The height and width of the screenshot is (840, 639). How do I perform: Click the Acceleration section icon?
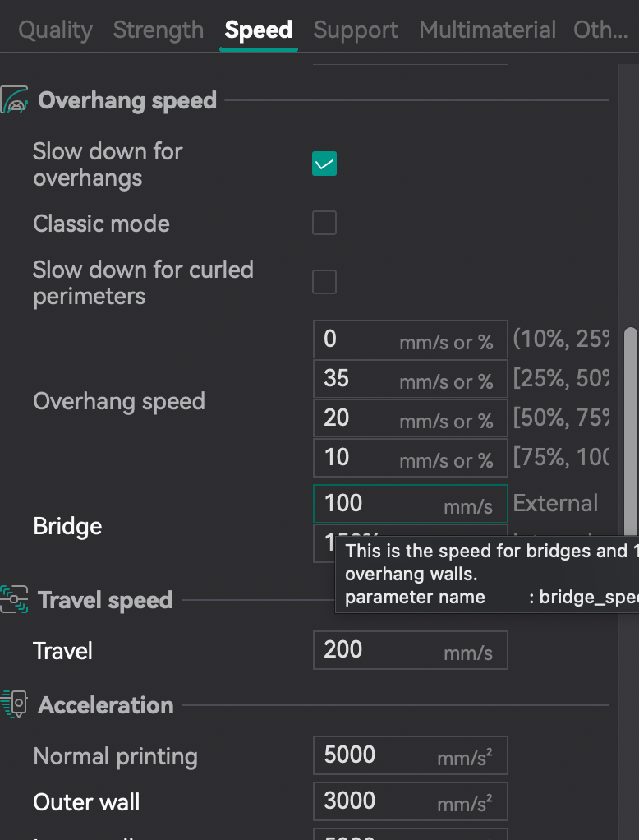[15, 705]
